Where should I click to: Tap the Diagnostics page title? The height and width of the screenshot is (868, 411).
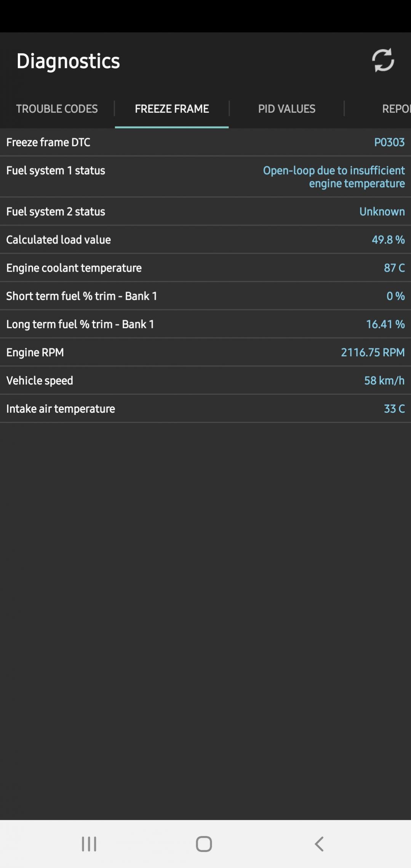pyautogui.click(x=68, y=61)
